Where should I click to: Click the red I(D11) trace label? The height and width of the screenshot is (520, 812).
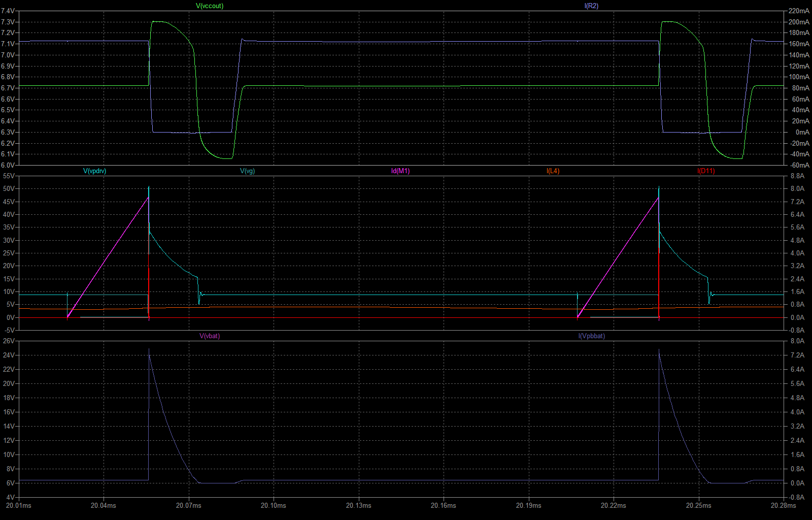(x=706, y=171)
